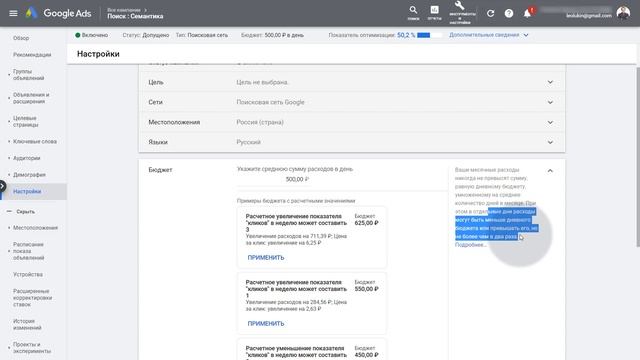Click the 450,00 ₽ budget card
Image resolution: width=640 pixels, height=360 pixels.
[312, 350]
